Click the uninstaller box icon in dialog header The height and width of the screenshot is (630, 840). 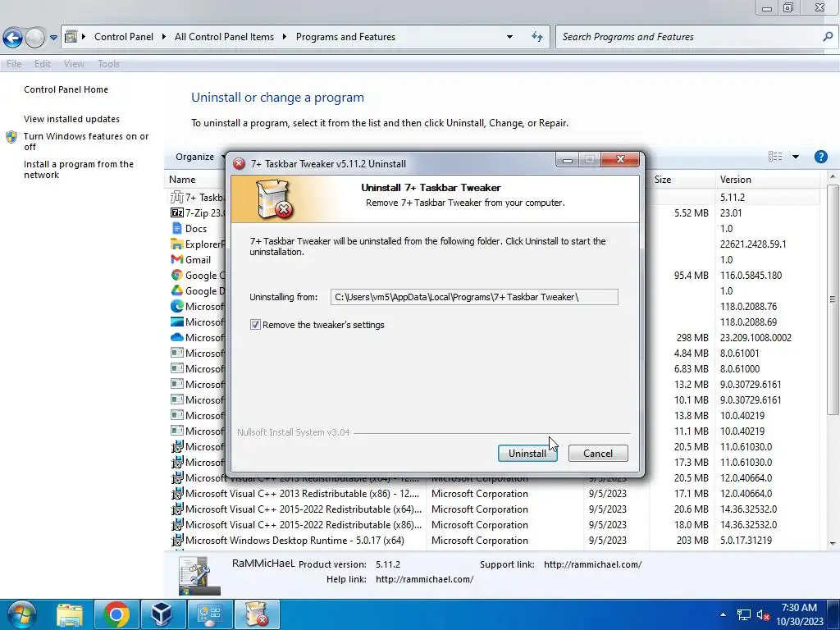pyautogui.click(x=275, y=199)
